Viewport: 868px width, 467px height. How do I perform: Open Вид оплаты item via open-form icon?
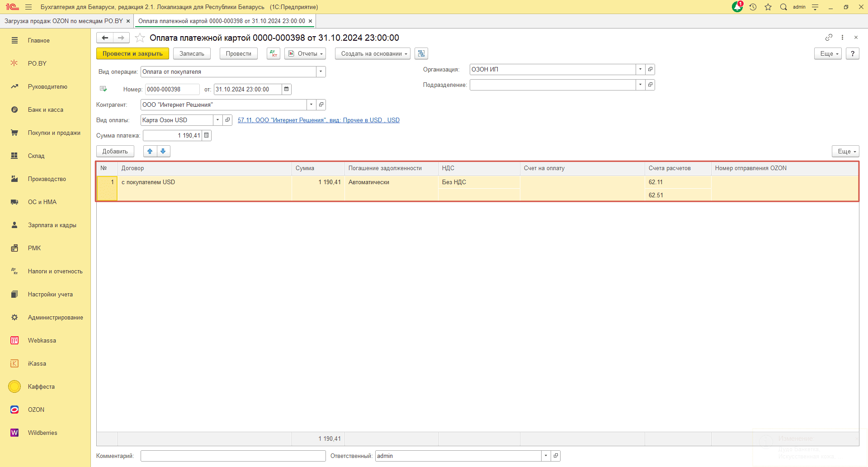click(227, 120)
